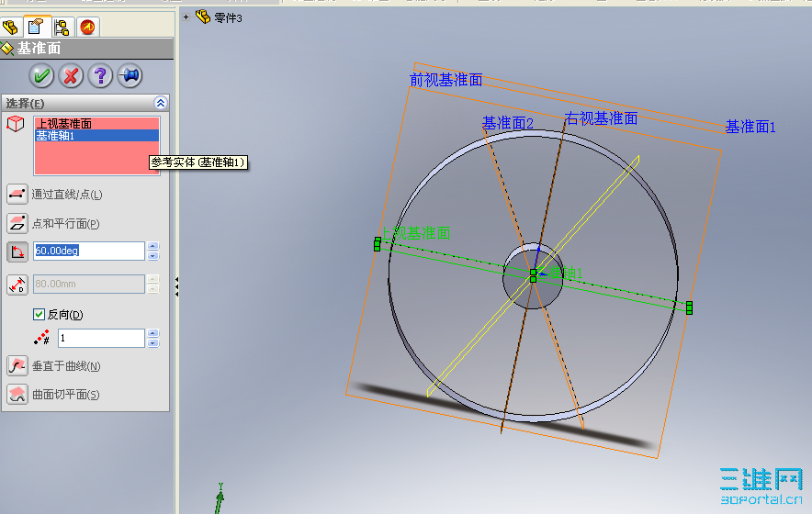The height and width of the screenshot is (514, 812).
Task: Click the green 上视基准面 label in viewport
Action: (x=415, y=233)
